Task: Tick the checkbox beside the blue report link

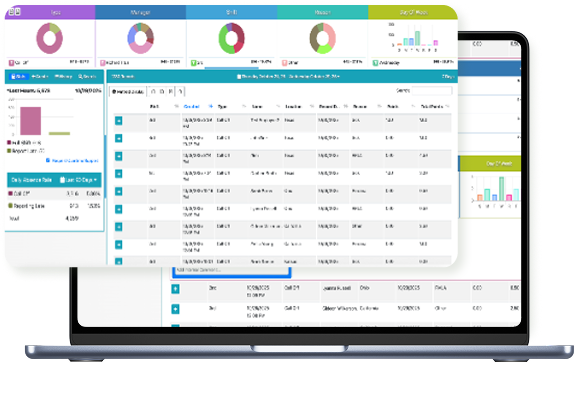Action: [x=48, y=160]
